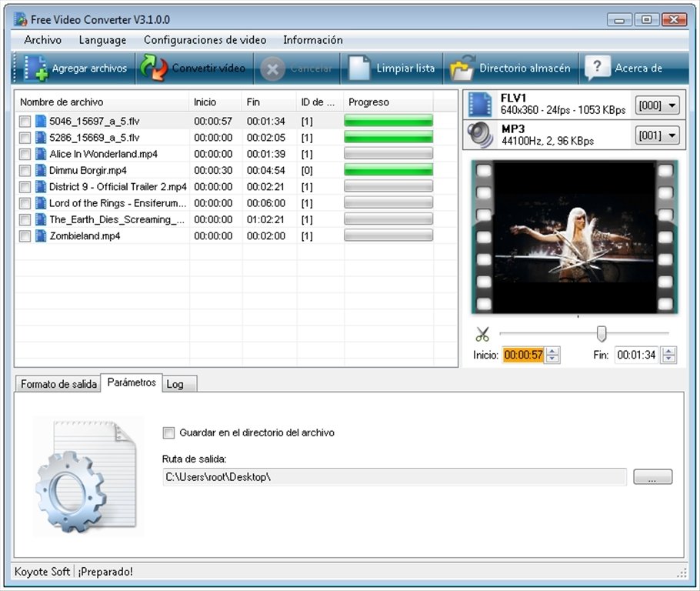Image resolution: width=700 pixels, height=591 pixels.
Task: Click the app icon in title bar
Action: click(20, 19)
